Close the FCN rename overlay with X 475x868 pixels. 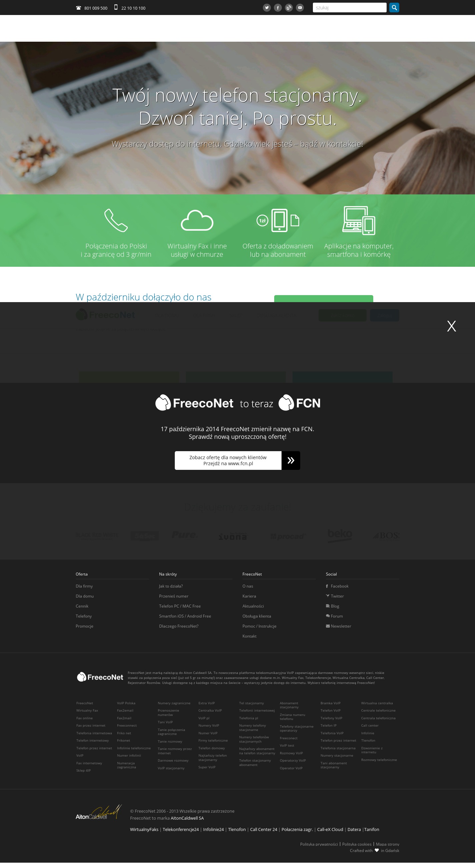451,326
